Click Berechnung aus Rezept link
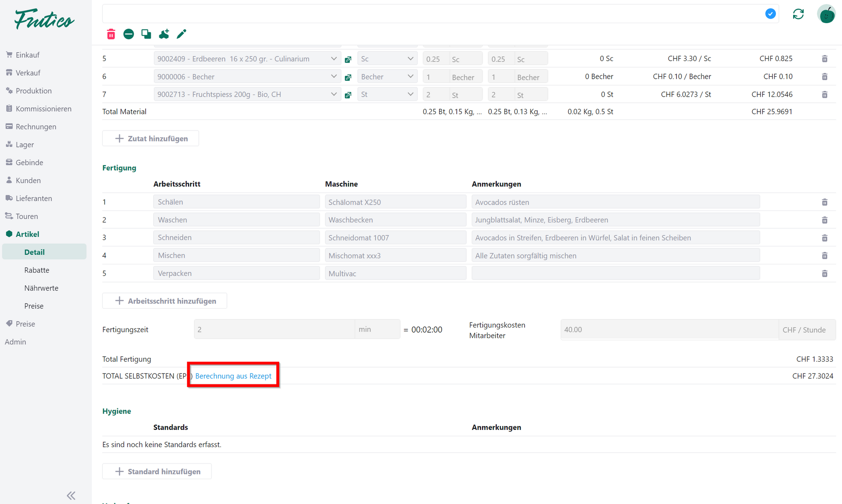Viewport: 842px width, 504px height. pyautogui.click(x=233, y=376)
